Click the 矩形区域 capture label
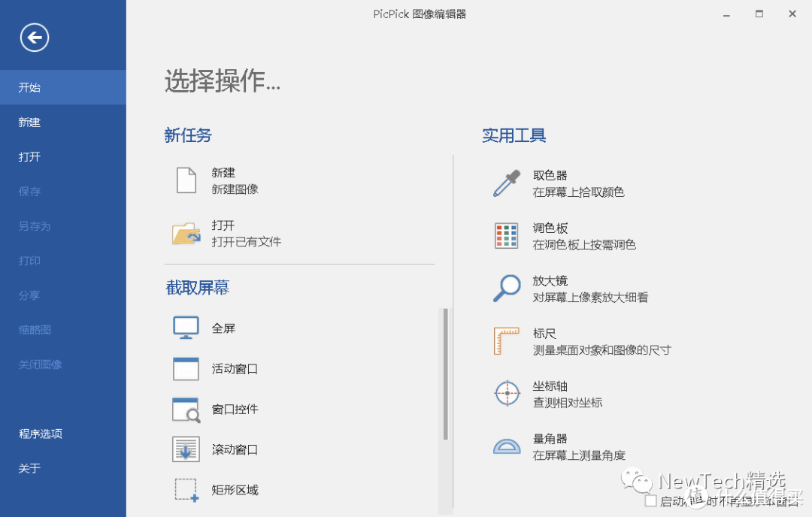 click(235, 489)
